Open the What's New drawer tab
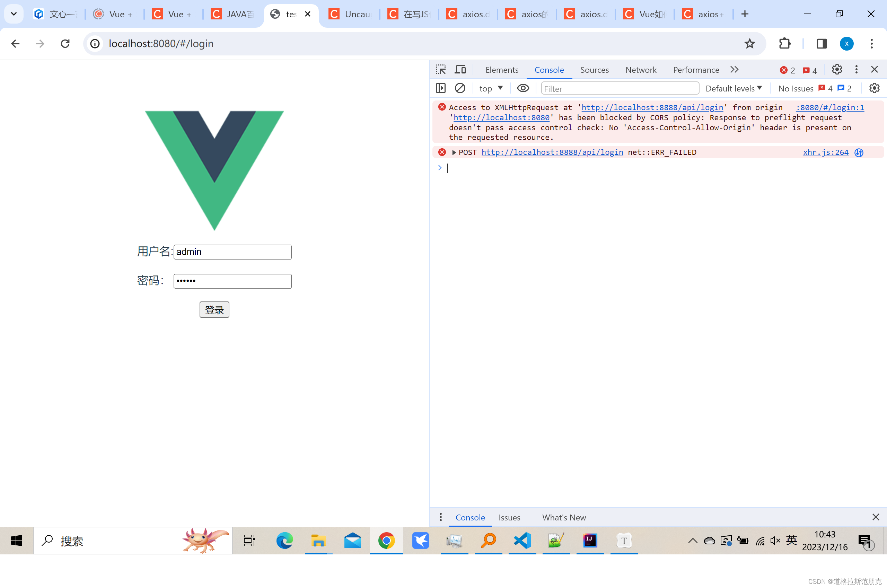This screenshot has width=887, height=588. click(x=564, y=518)
